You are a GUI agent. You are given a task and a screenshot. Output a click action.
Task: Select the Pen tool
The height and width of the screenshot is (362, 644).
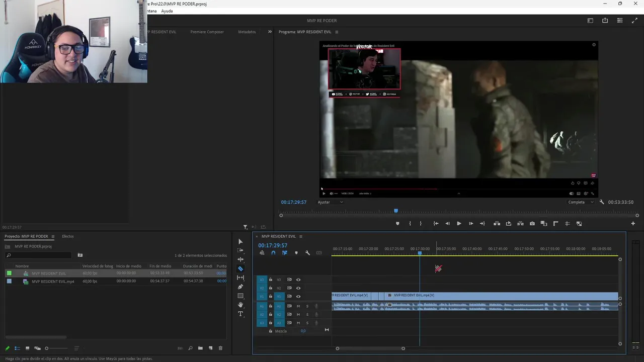click(x=240, y=287)
